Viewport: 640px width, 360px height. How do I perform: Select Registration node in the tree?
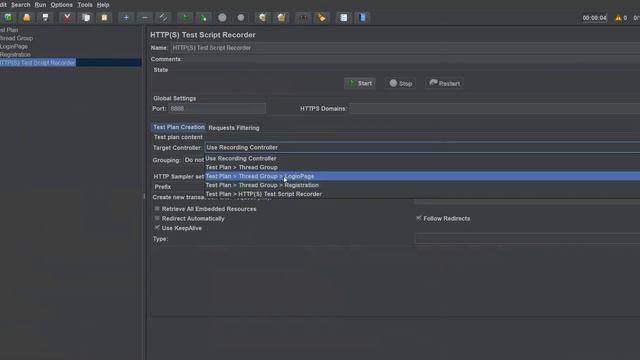pyautogui.click(x=15, y=54)
